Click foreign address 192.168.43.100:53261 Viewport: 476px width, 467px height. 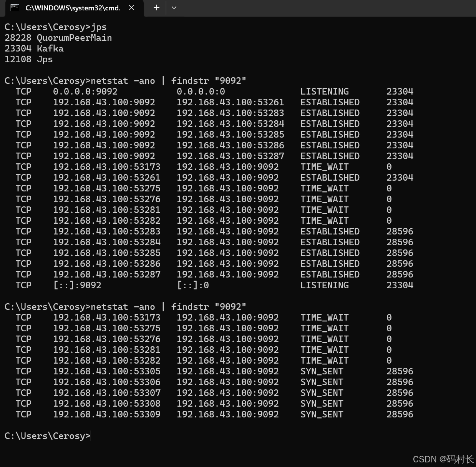pos(231,102)
